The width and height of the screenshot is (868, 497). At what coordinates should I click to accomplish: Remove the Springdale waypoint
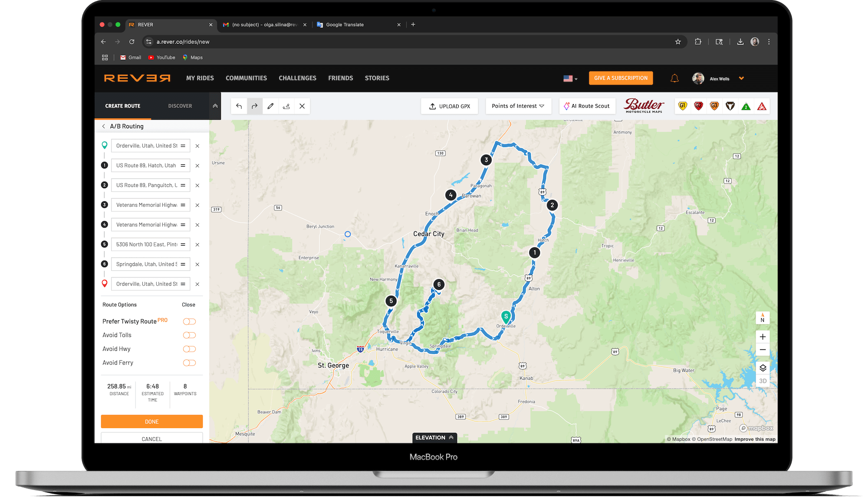tap(197, 265)
